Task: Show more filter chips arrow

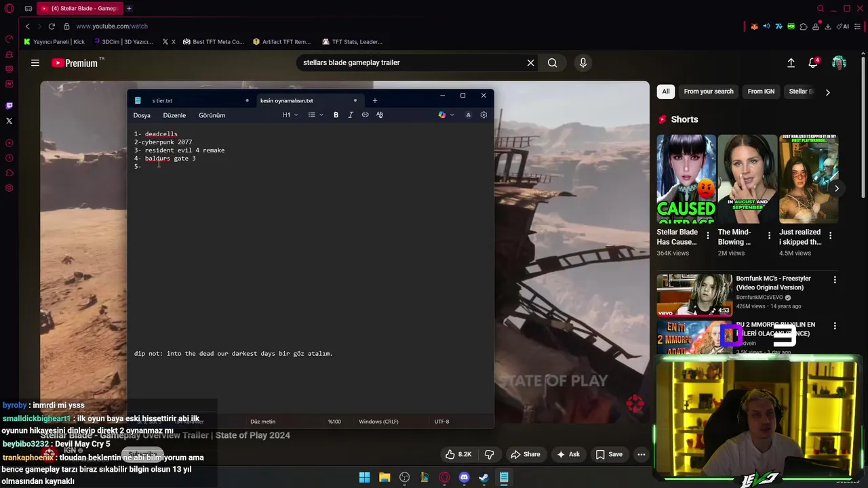Action: tap(827, 91)
